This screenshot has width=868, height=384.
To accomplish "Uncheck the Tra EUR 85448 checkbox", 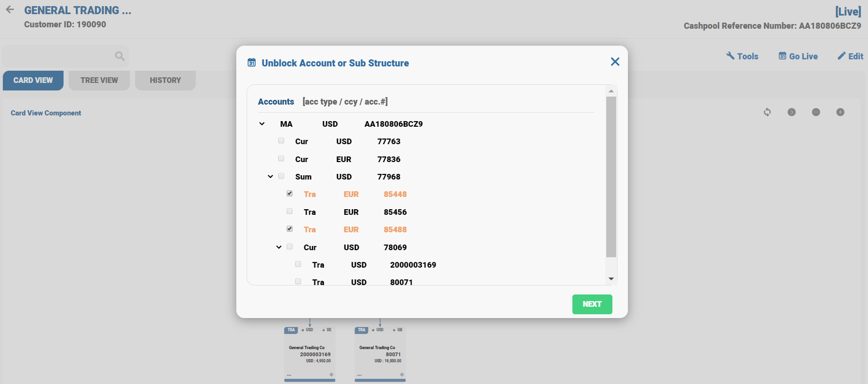I will pyautogui.click(x=289, y=194).
